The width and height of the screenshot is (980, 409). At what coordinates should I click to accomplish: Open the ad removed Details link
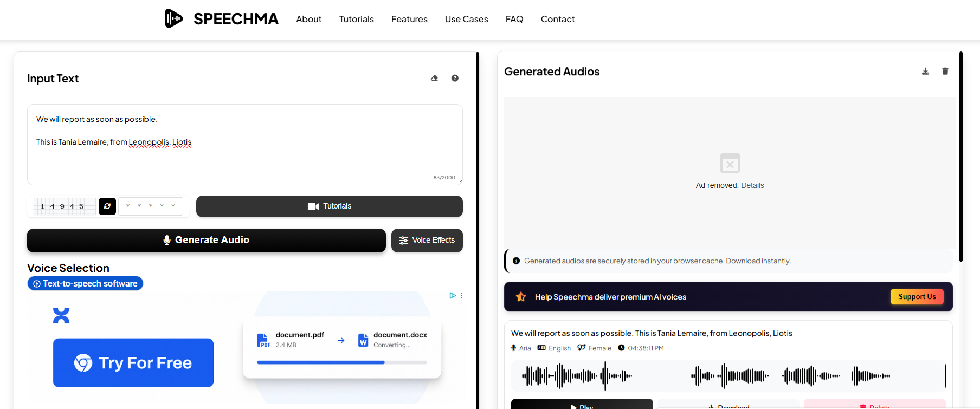[x=752, y=186]
